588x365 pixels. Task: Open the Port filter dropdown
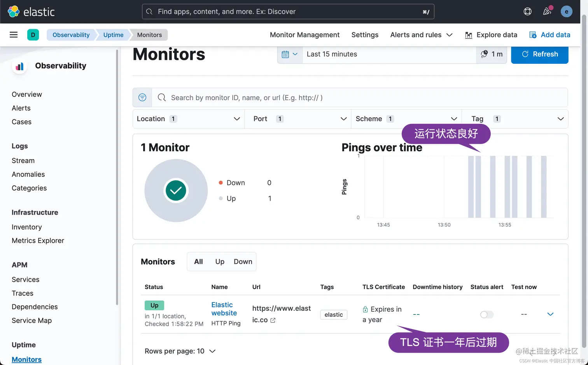click(x=298, y=119)
